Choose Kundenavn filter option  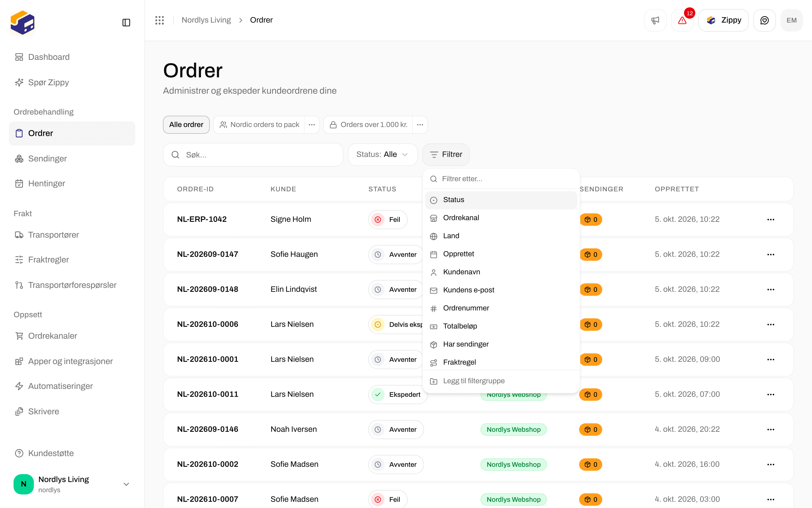[x=501, y=272]
